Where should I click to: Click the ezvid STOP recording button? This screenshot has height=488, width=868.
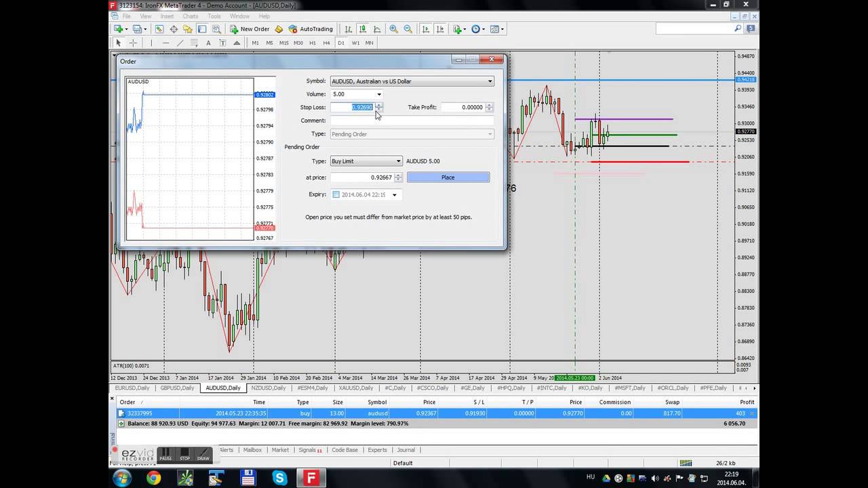click(x=184, y=454)
